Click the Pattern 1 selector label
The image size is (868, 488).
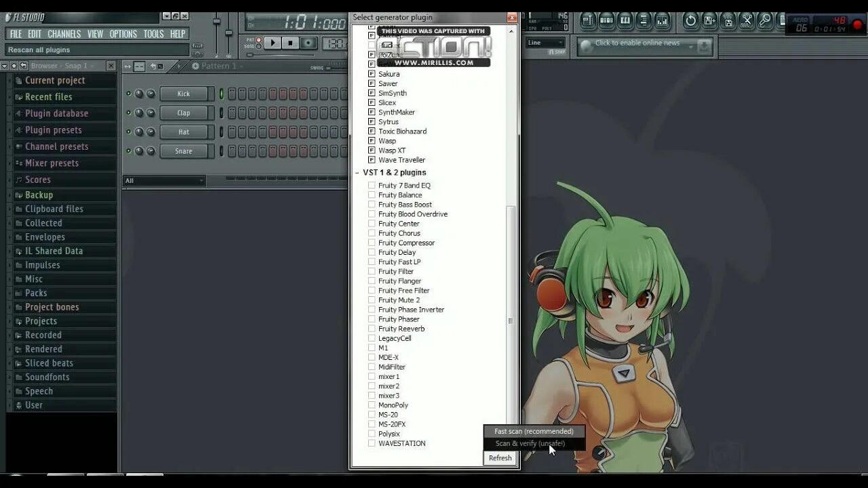pos(219,66)
